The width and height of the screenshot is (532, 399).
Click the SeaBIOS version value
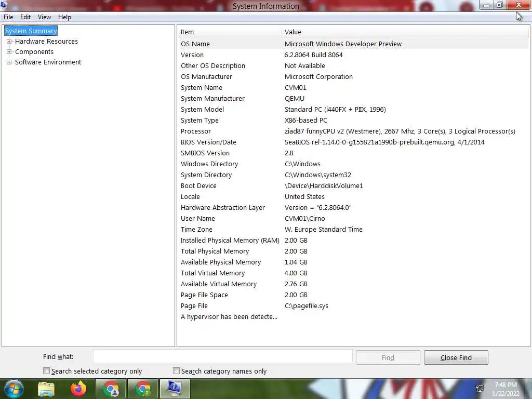tap(384, 142)
